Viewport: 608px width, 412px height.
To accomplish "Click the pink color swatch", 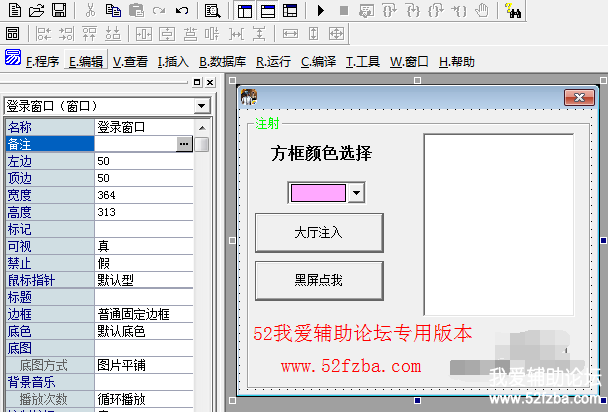I will tap(318, 193).
